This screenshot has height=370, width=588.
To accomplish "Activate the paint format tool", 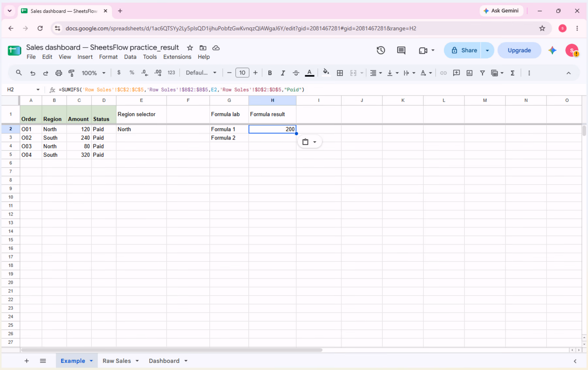I will 72,73.
